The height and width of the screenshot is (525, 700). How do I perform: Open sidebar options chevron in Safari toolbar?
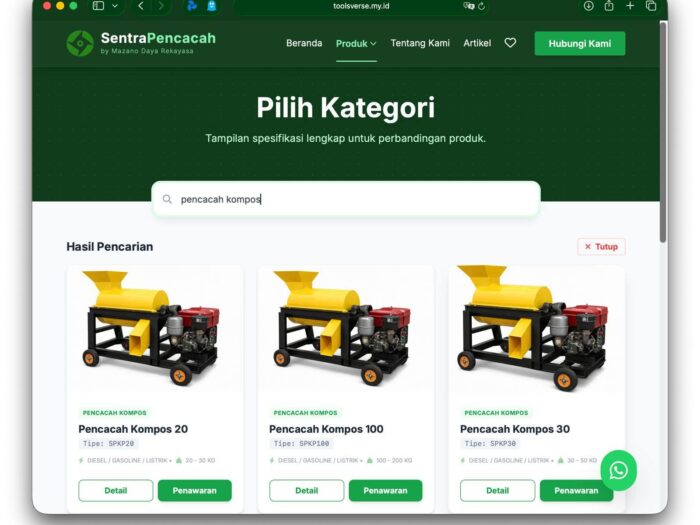(115, 6)
